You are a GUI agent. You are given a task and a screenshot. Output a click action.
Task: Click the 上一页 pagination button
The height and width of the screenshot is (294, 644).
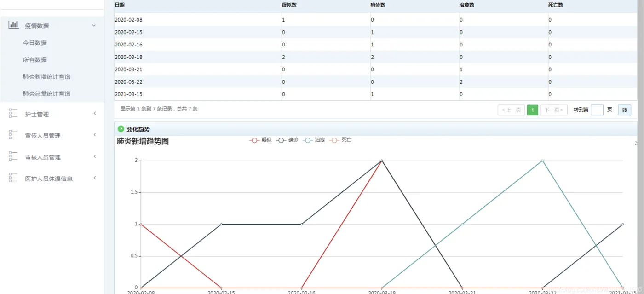tap(511, 110)
